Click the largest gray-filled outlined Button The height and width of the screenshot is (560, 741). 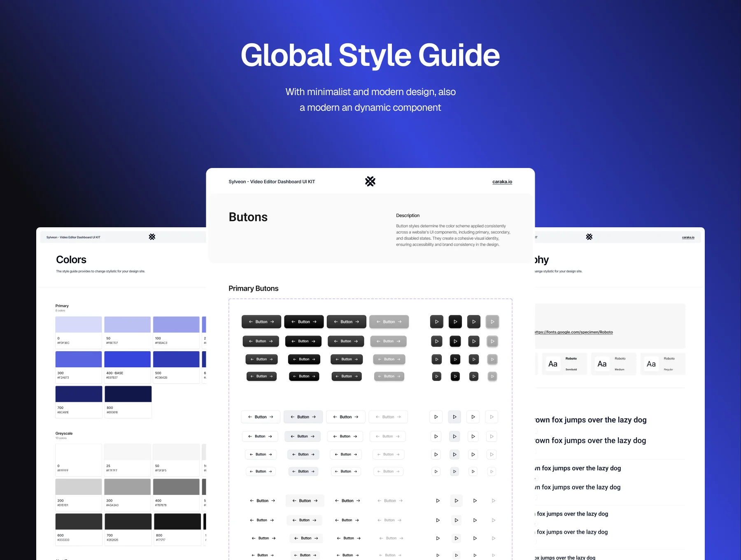[303, 417]
